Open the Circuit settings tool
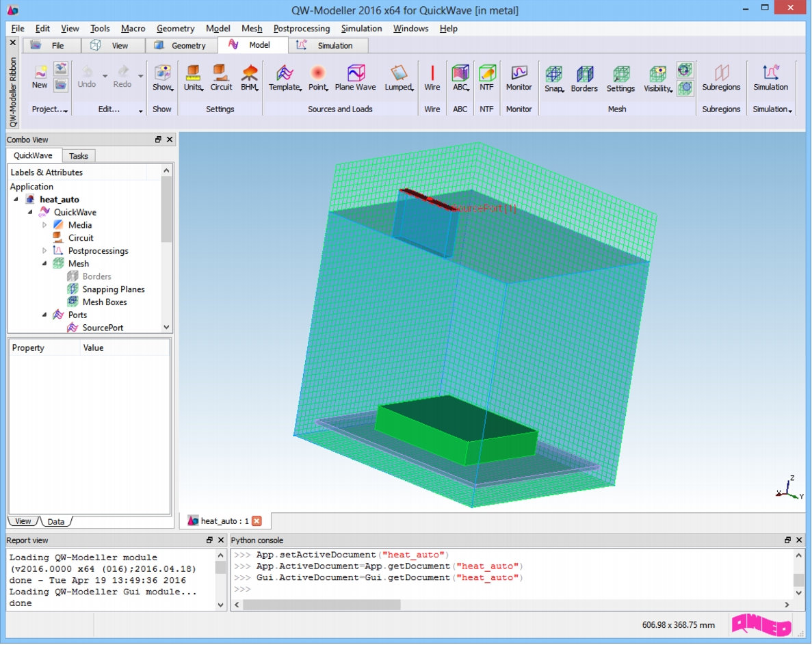Viewport: 812px width, 645px height. (221, 78)
